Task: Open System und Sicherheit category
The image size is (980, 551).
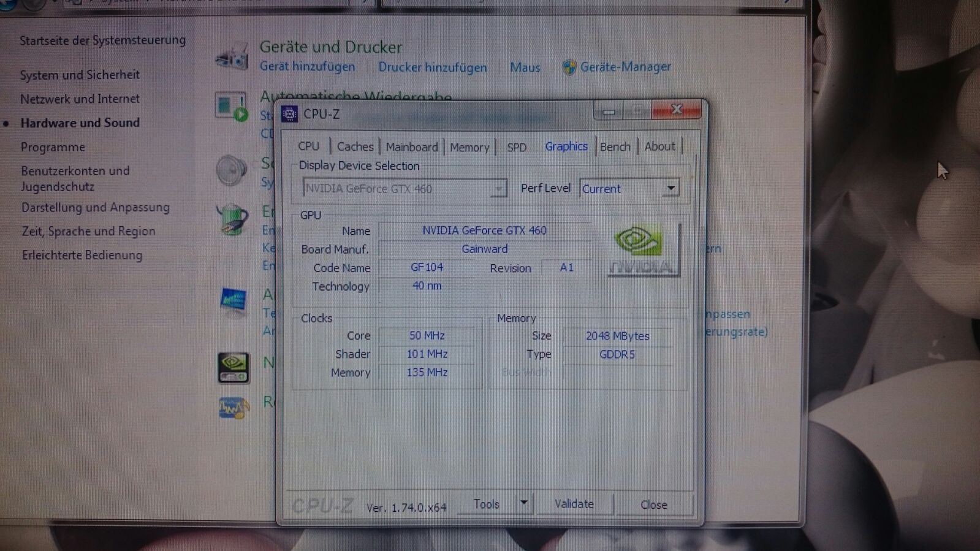Action: tap(80, 75)
